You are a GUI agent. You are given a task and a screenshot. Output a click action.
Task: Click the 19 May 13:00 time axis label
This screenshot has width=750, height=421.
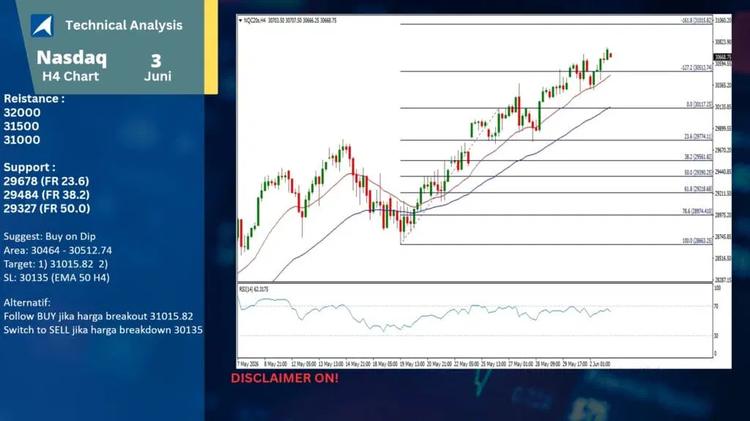click(412, 364)
